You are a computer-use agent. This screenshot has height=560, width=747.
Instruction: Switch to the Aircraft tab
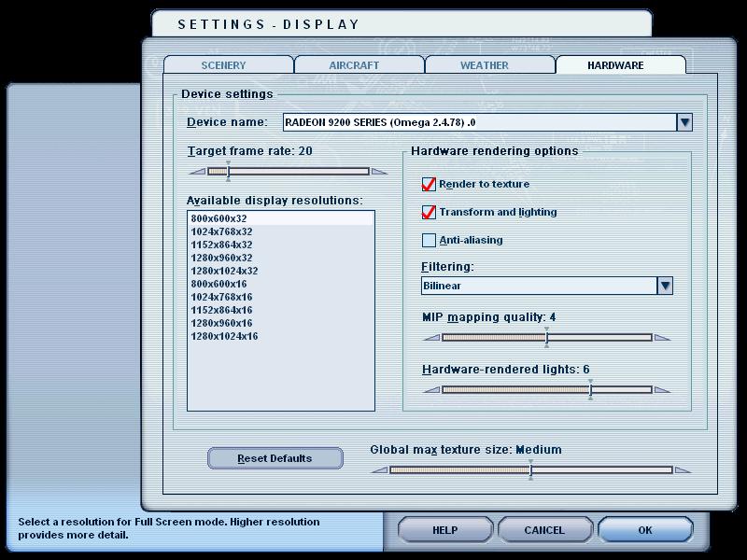coord(355,65)
